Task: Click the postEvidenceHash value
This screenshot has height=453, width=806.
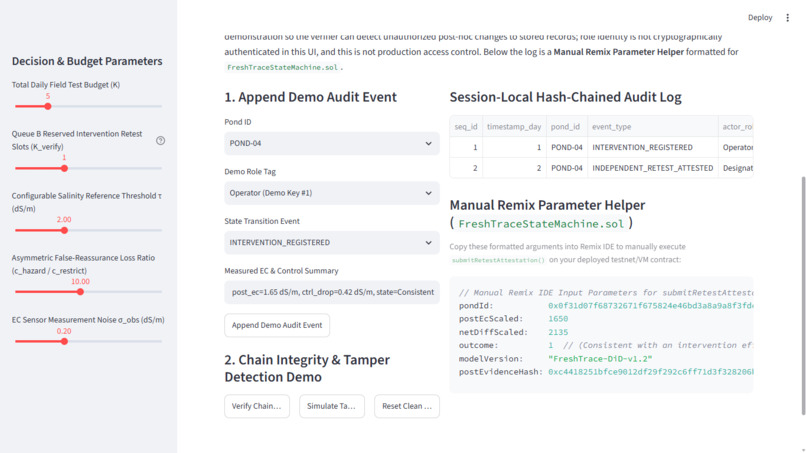Action: pyautogui.click(x=650, y=372)
